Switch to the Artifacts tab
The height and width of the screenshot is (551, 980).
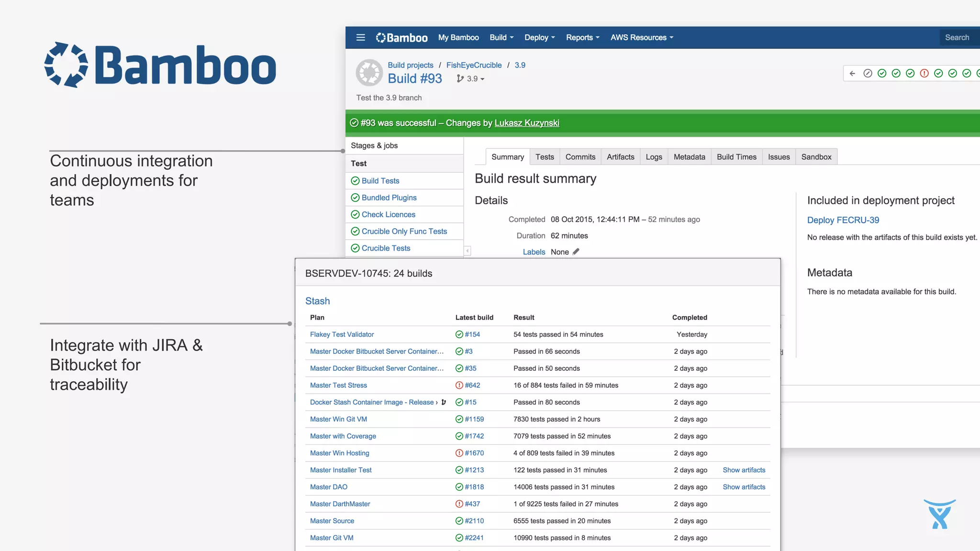coord(621,157)
